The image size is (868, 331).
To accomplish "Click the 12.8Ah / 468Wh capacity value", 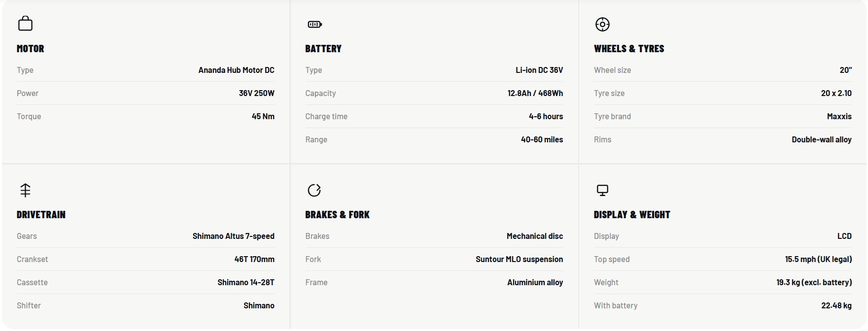I will click(x=535, y=93).
